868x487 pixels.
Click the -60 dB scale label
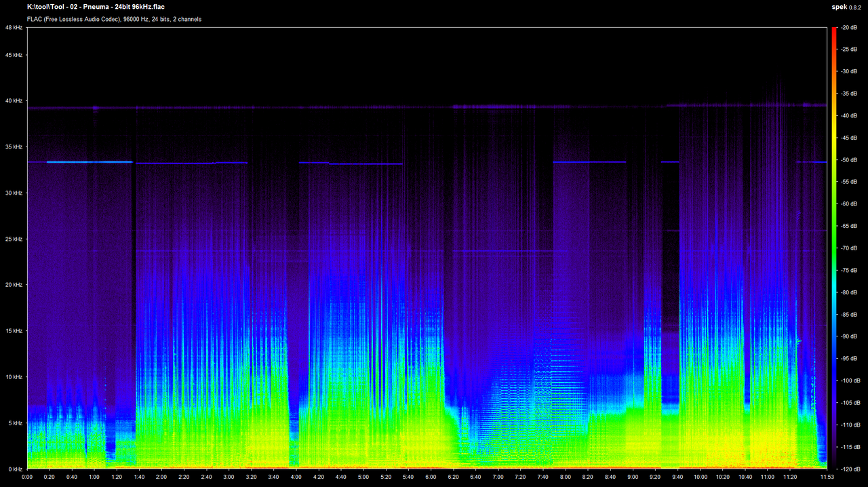click(x=850, y=204)
